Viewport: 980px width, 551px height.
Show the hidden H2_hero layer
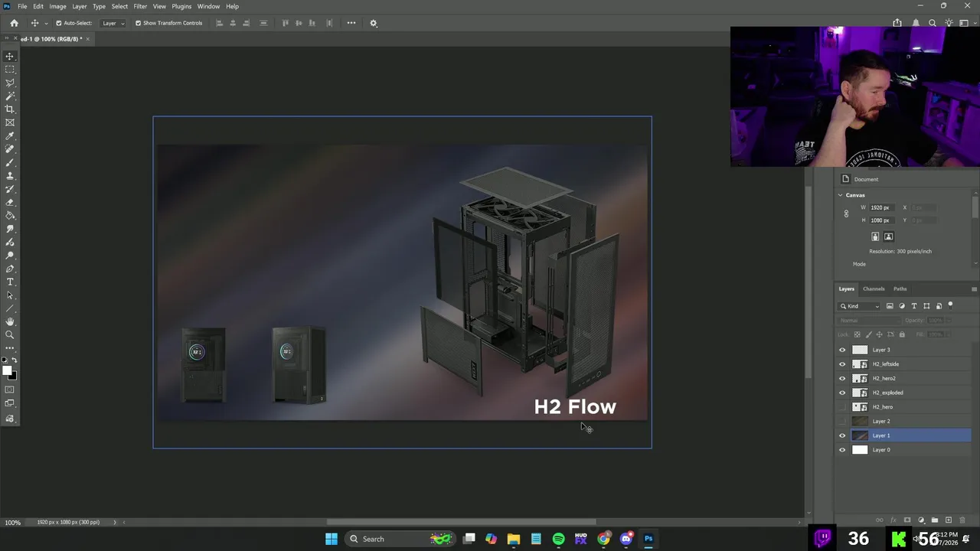843,407
